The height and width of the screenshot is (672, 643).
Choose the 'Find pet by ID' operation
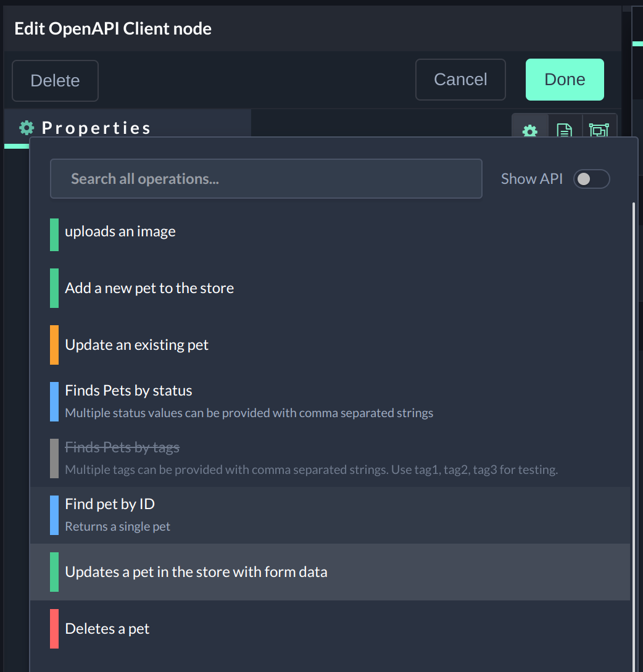click(110, 504)
